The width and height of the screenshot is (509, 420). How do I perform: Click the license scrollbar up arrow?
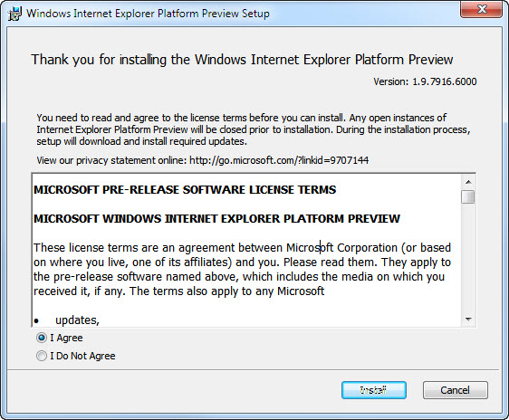[468, 182]
